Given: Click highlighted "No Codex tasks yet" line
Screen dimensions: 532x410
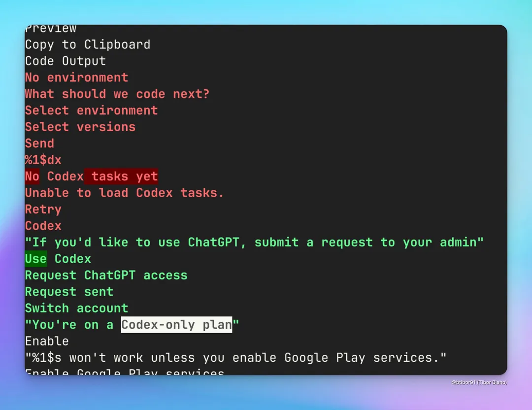Looking at the screenshot, I should click(91, 176).
